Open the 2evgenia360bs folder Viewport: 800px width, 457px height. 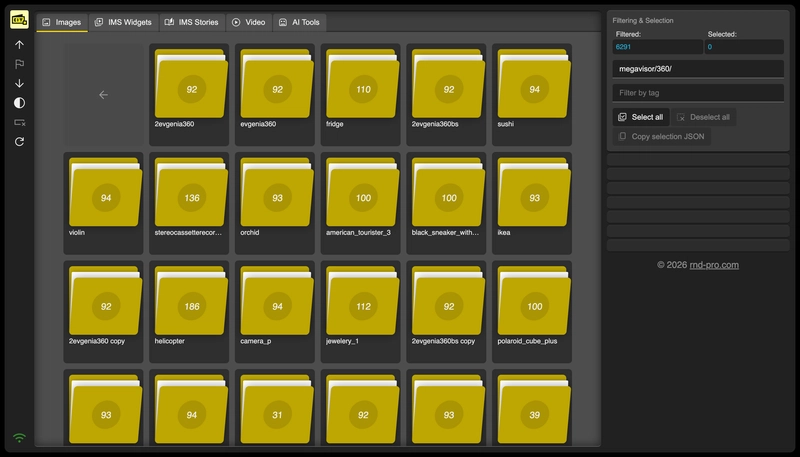(x=446, y=95)
